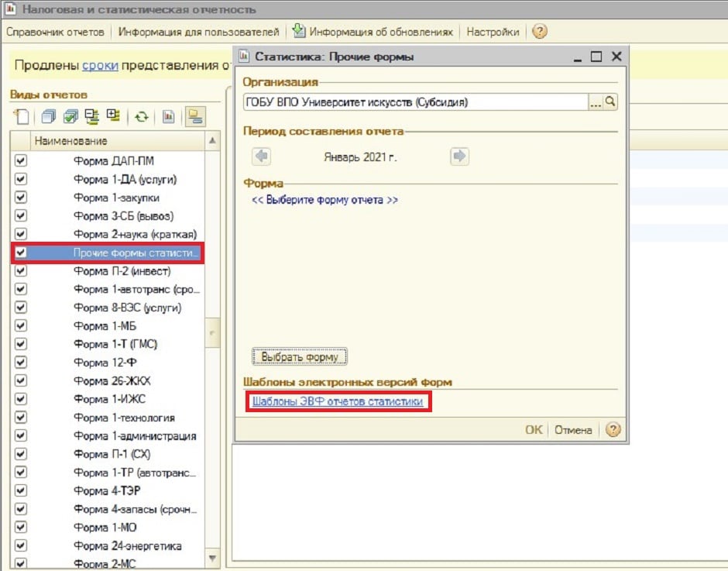
Task: Click the check all reports icon
Action: tap(70, 117)
